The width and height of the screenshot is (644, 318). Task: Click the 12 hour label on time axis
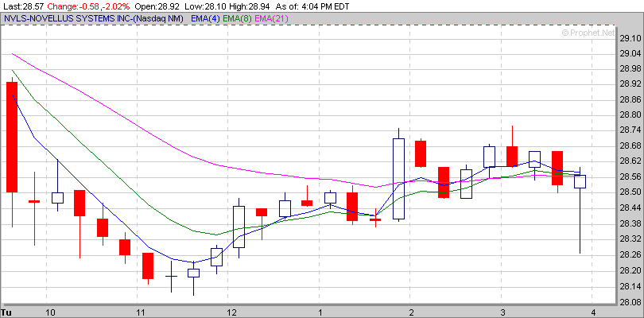pyautogui.click(x=232, y=313)
